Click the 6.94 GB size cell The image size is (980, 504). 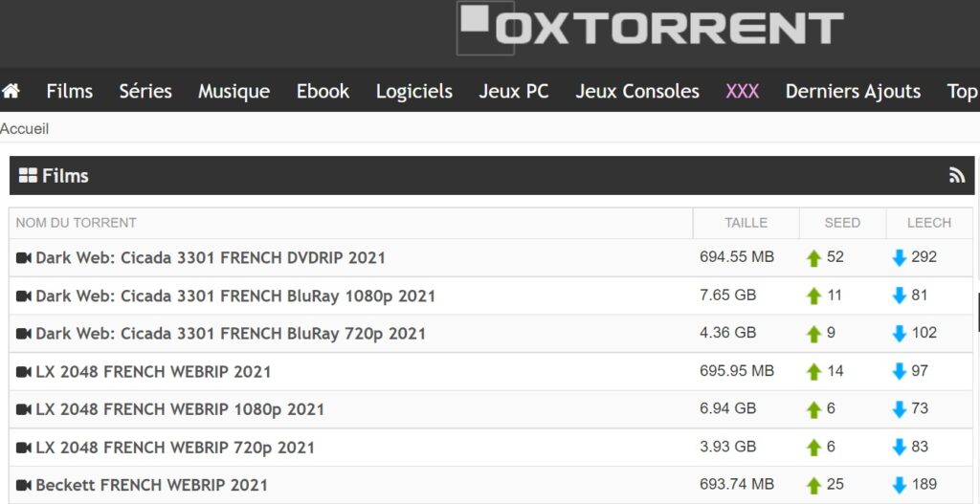728,408
